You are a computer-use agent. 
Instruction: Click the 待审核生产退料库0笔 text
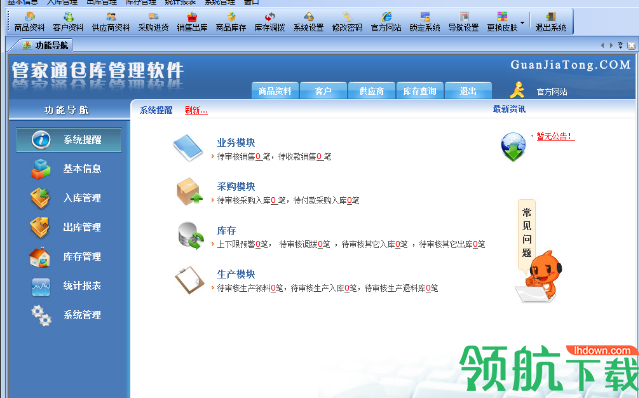[401, 288]
